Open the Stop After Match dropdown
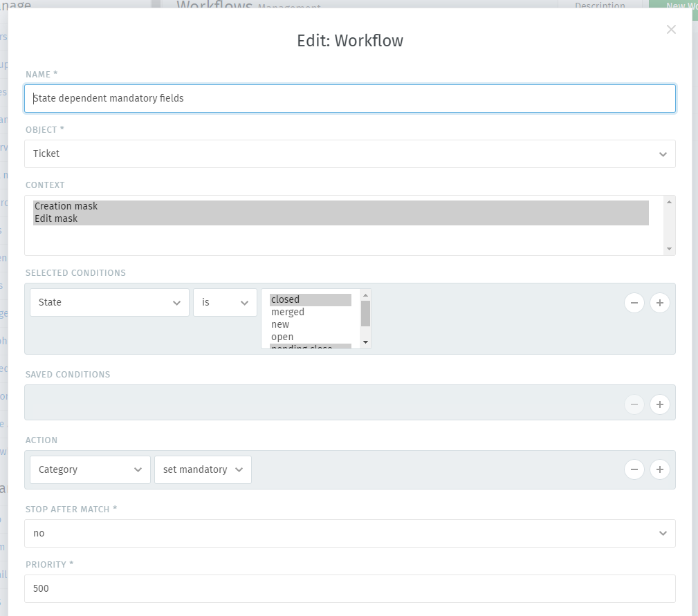The width and height of the screenshot is (698, 616). pos(350,533)
